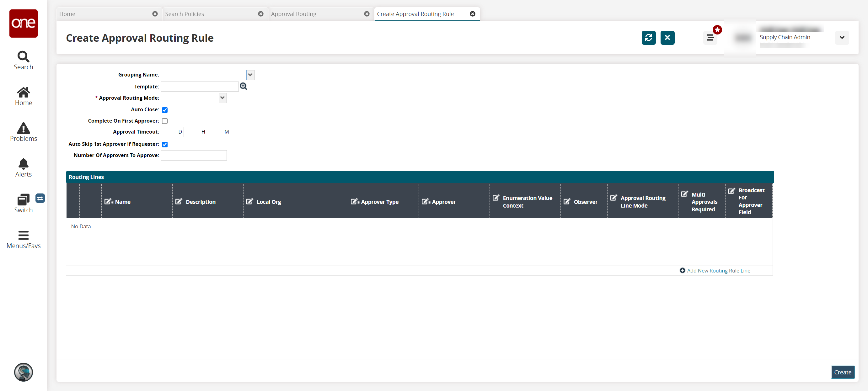Viewport: 868px width, 391px height.
Task: Click Template lookup magnifier icon
Action: coord(243,87)
